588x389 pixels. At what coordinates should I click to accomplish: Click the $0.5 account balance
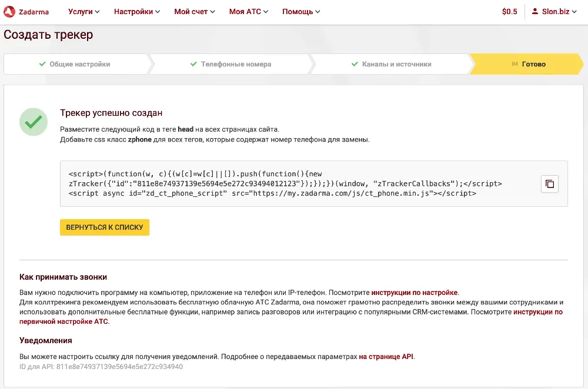coord(510,12)
